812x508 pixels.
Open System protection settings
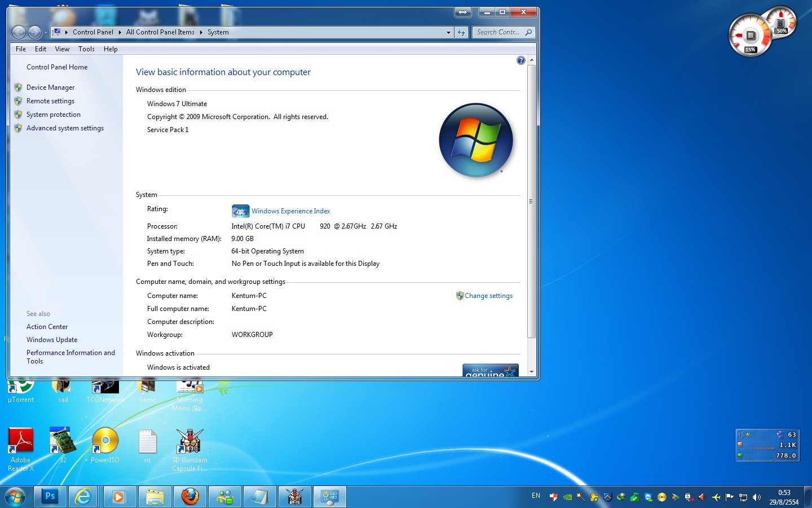[54, 115]
